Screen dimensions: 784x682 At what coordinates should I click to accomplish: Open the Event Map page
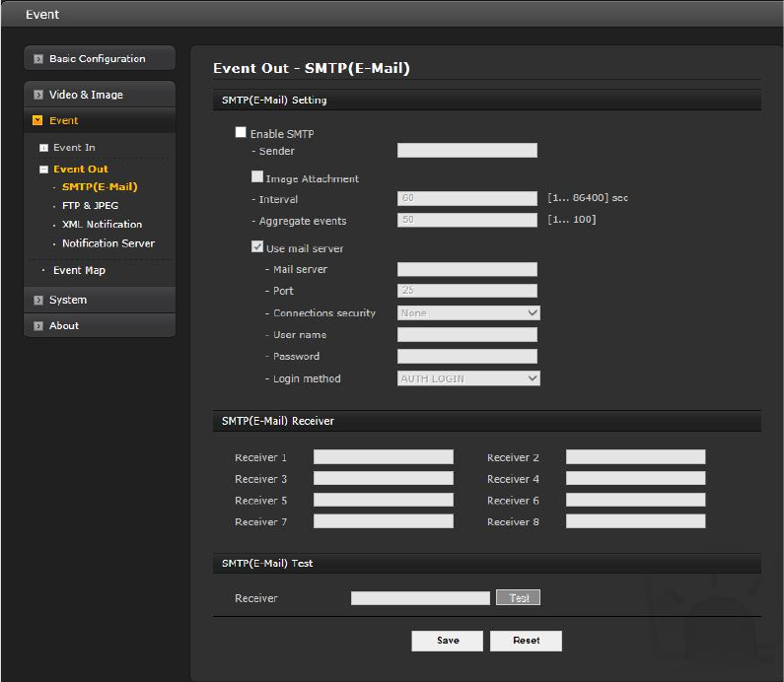click(79, 270)
